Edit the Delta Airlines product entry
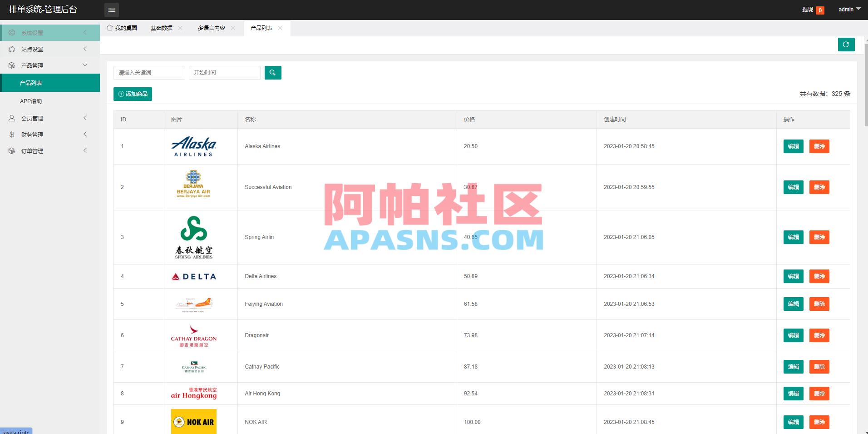The image size is (868, 434). 793,276
